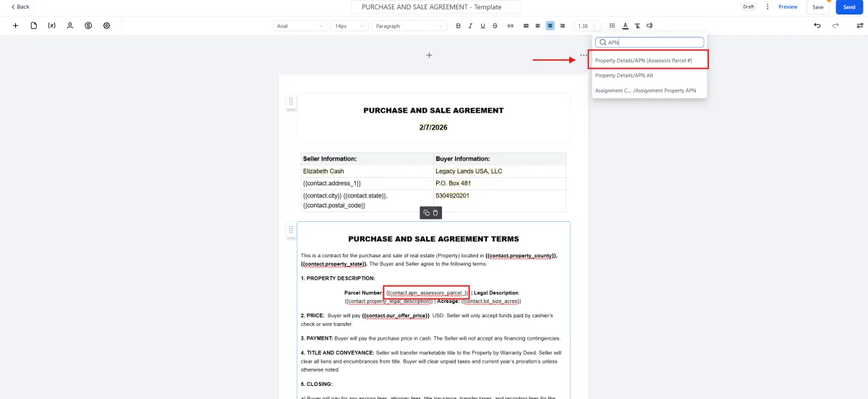Click the {{contact.property_legal_description}} variable

pyautogui.click(x=389, y=301)
